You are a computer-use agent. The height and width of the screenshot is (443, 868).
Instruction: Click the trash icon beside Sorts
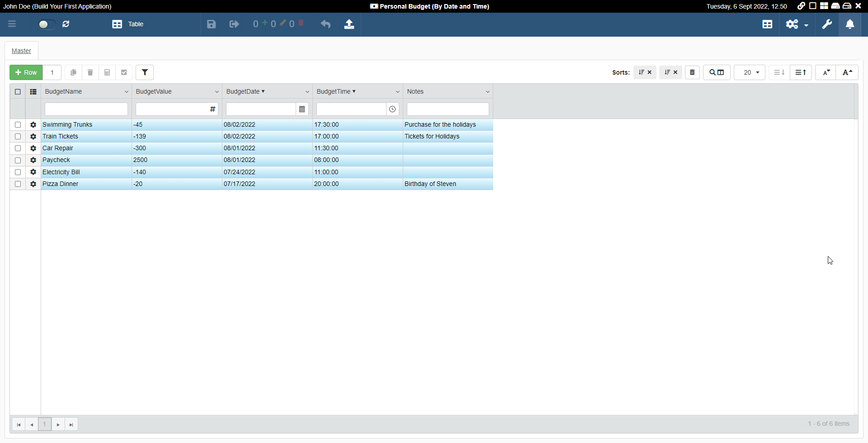click(692, 72)
